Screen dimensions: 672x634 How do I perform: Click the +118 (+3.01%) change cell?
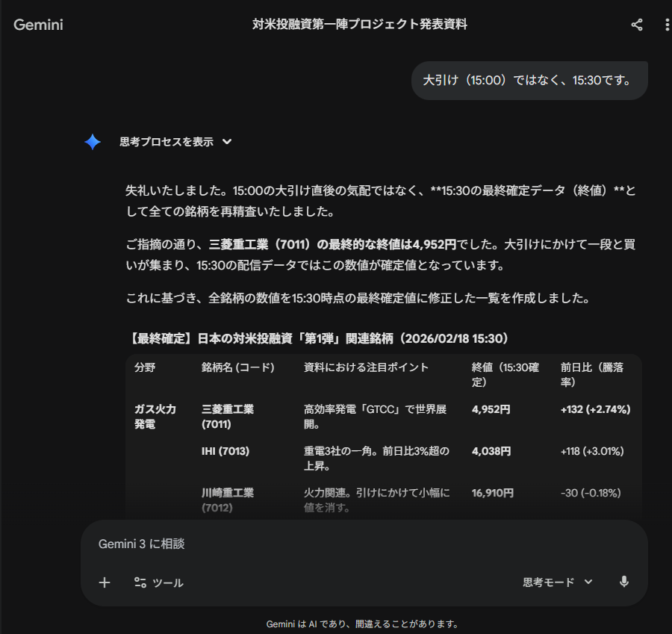pos(592,451)
